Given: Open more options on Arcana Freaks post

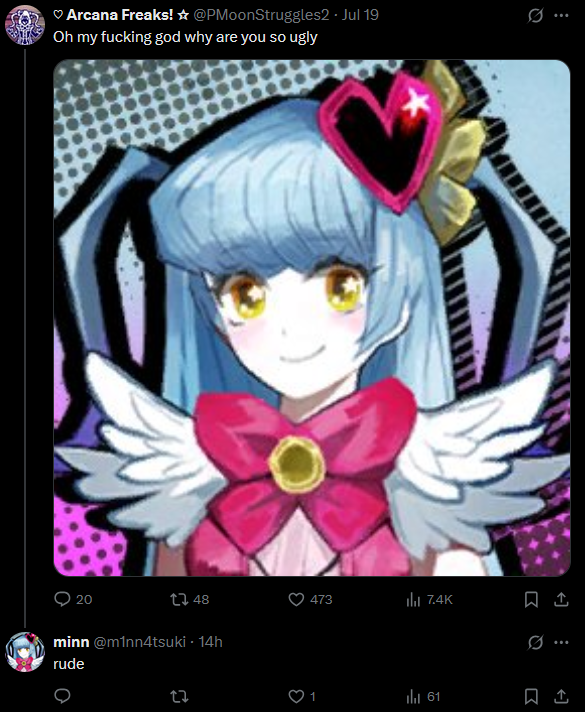Looking at the screenshot, I should (562, 15).
